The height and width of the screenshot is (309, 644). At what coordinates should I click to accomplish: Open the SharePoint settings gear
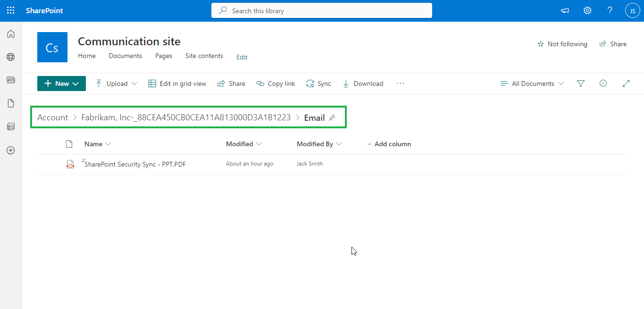(587, 10)
